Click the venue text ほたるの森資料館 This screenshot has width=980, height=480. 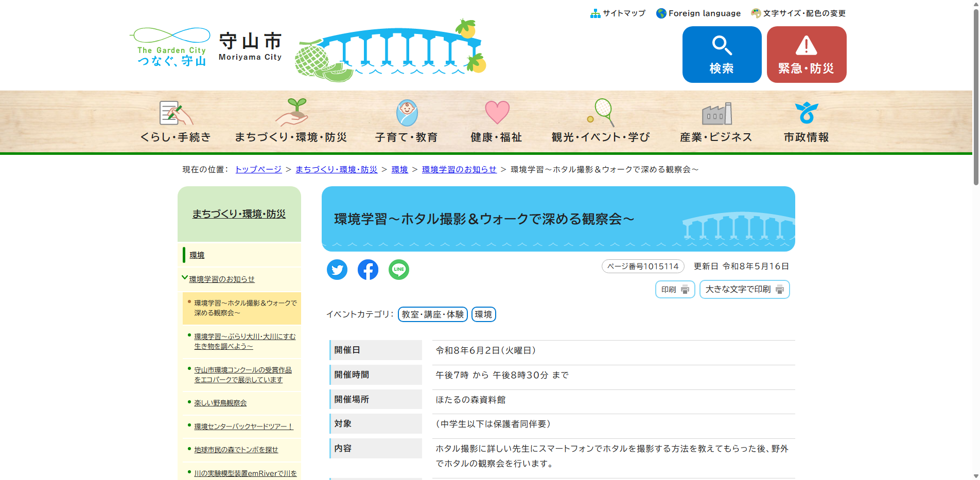pyautogui.click(x=470, y=400)
